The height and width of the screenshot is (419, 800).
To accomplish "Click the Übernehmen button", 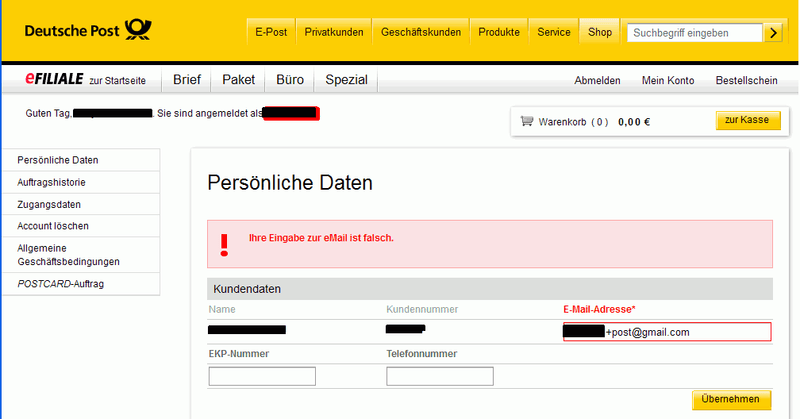I will coord(731,400).
